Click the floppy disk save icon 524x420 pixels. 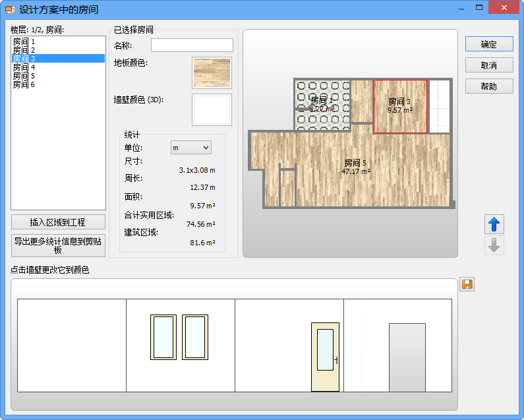[467, 284]
